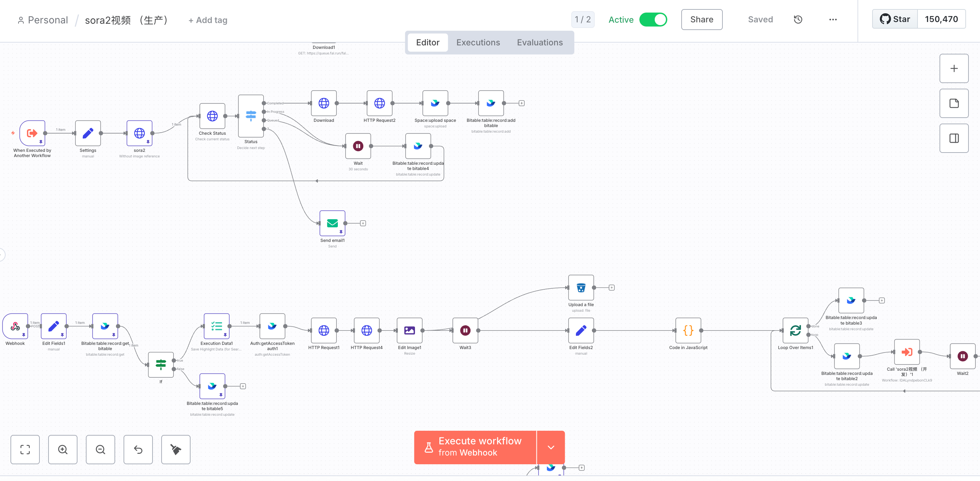Select the Loop Over Items1 node
The height and width of the screenshot is (481, 980).
(x=795, y=330)
